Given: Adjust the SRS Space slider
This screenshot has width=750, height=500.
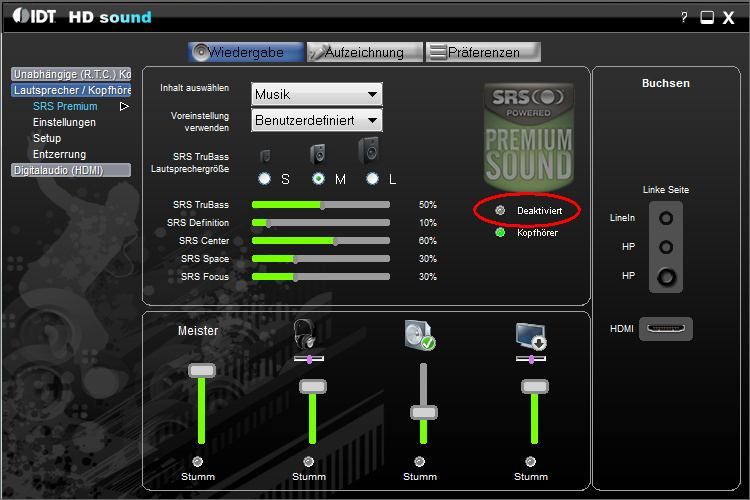Looking at the screenshot, I should pos(321,259).
